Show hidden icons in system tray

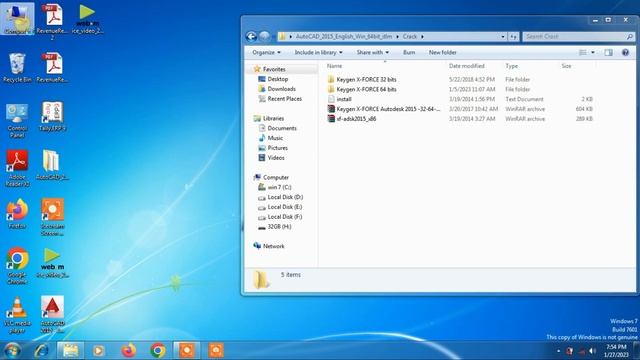[558, 351]
